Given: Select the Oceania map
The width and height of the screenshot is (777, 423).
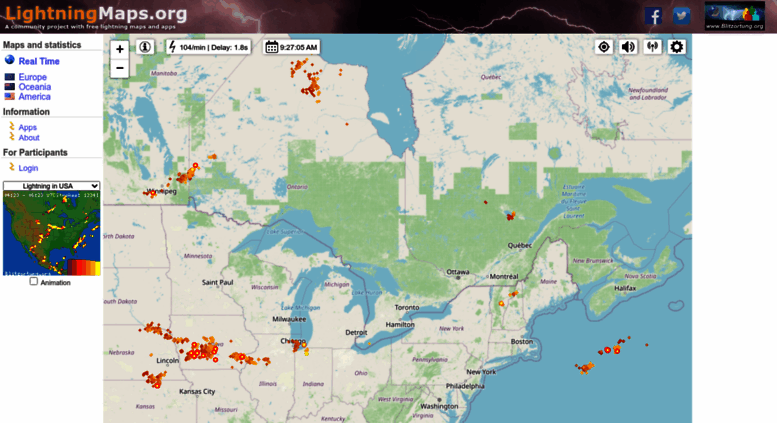Looking at the screenshot, I should pyautogui.click(x=35, y=87).
